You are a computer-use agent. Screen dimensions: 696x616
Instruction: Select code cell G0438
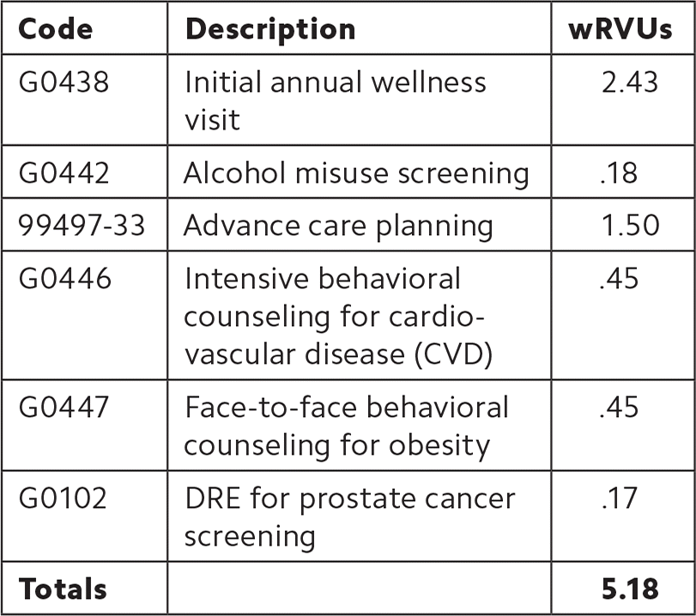[64, 82]
